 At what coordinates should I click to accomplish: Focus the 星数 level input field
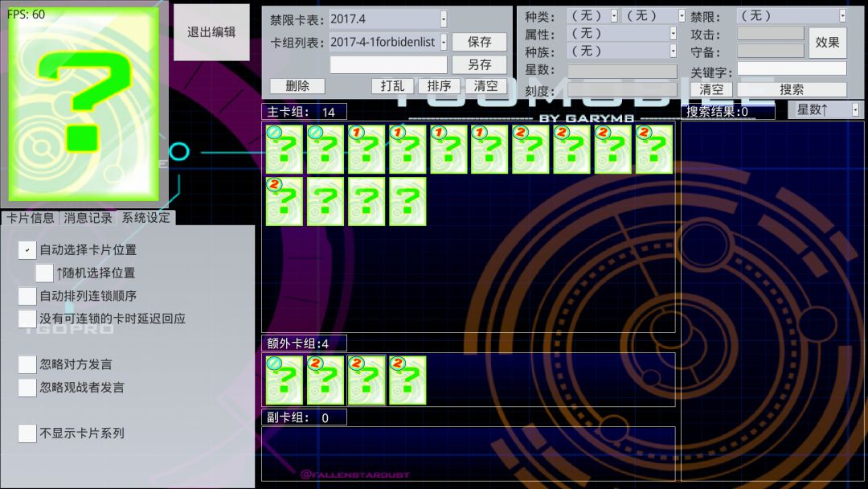point(622,70)
